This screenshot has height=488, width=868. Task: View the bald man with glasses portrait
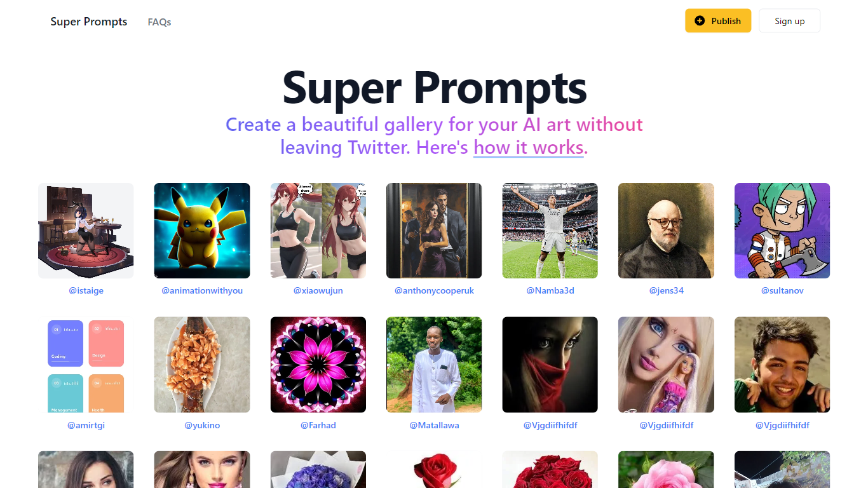coord(666,231)
